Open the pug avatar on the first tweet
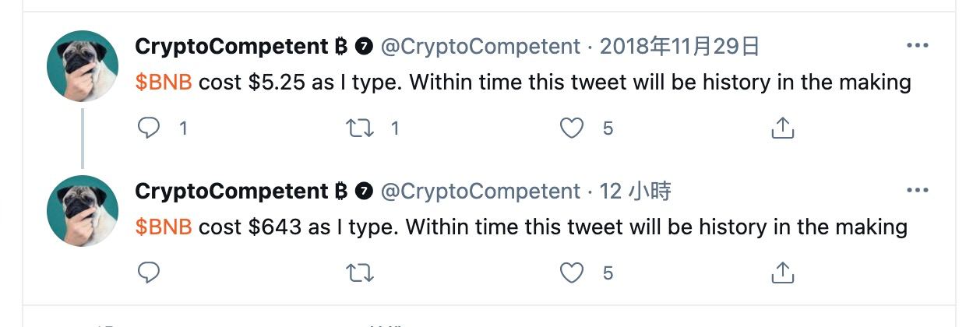Screen dimensions: 980x327 coord(83,67)
